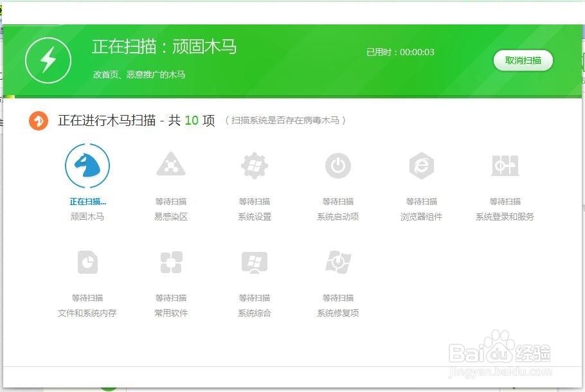This screenshot has width=585, height=392.
Task: Click the 已用时：00:00:03 elapsed timer
Action: point(401,52)
